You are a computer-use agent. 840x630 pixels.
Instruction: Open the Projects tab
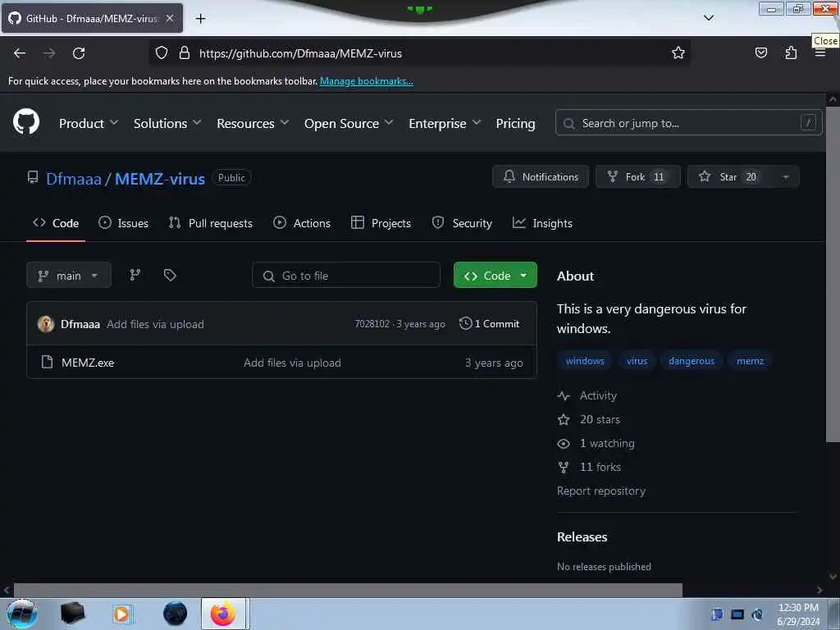(381, 223)
